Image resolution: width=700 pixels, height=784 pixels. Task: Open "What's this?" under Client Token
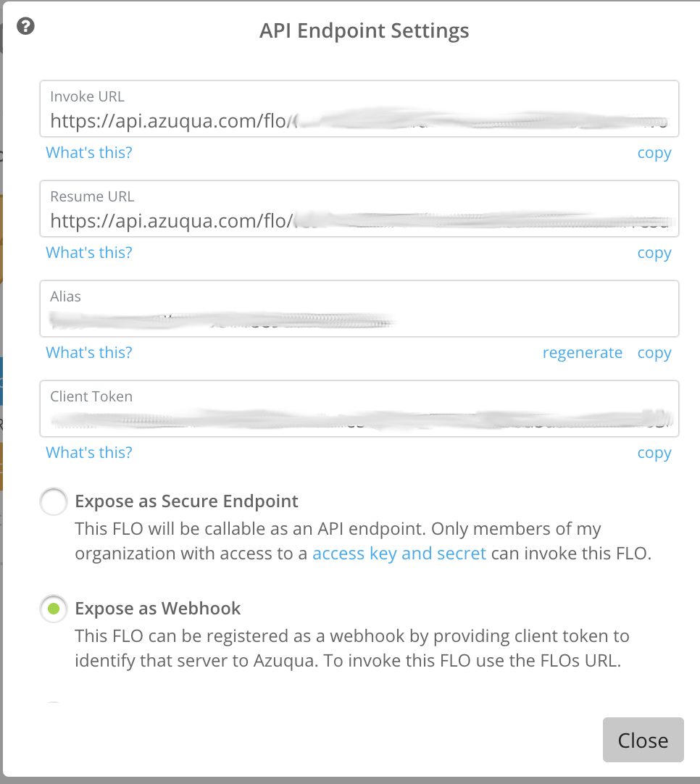[89, 453]
